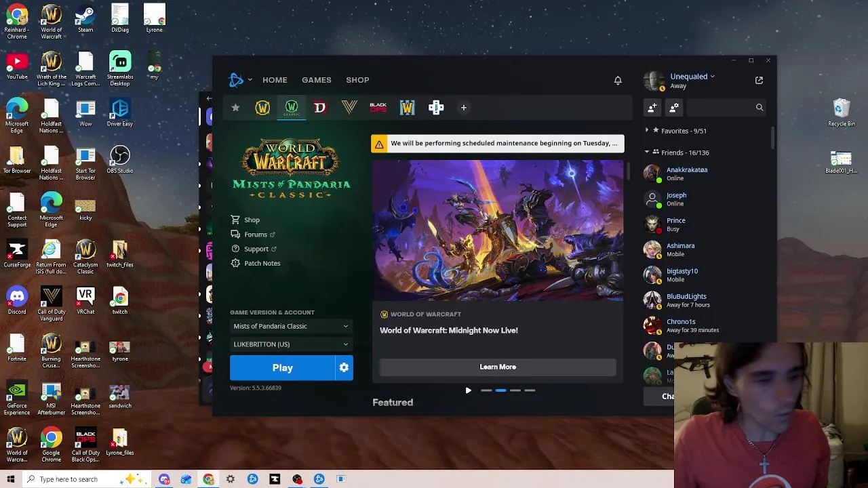Click the blue Play button
Image resolution: width=868 pixels, height=488 pixels.
click(283, 367)
